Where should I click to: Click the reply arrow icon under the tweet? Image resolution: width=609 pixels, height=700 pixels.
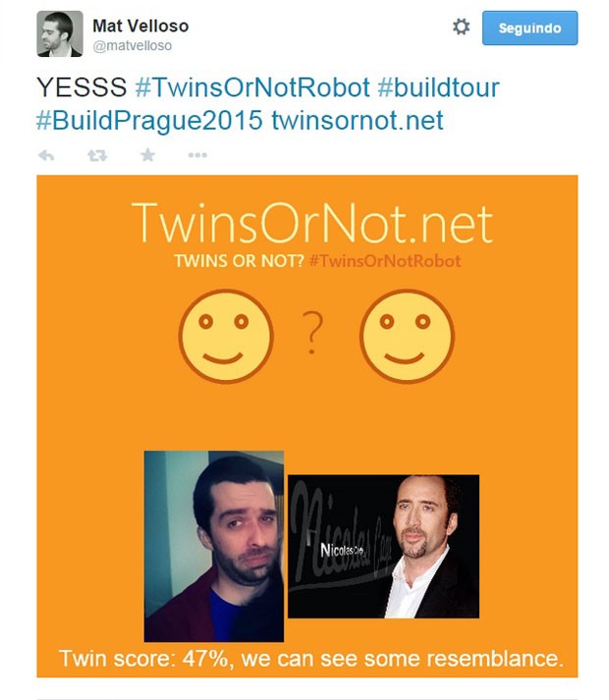point(46,155)
